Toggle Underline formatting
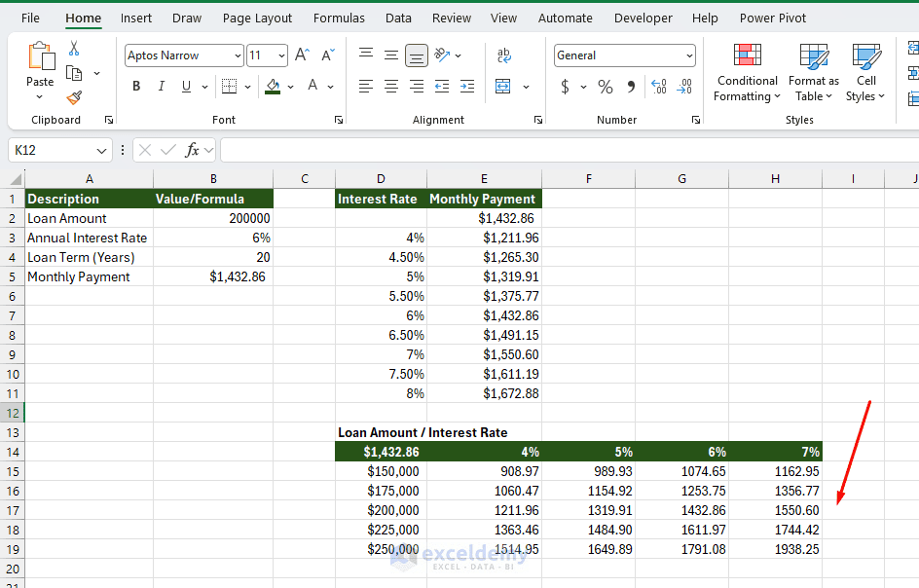Viewport: 919px width, 588px height. (x=186, y=87)
